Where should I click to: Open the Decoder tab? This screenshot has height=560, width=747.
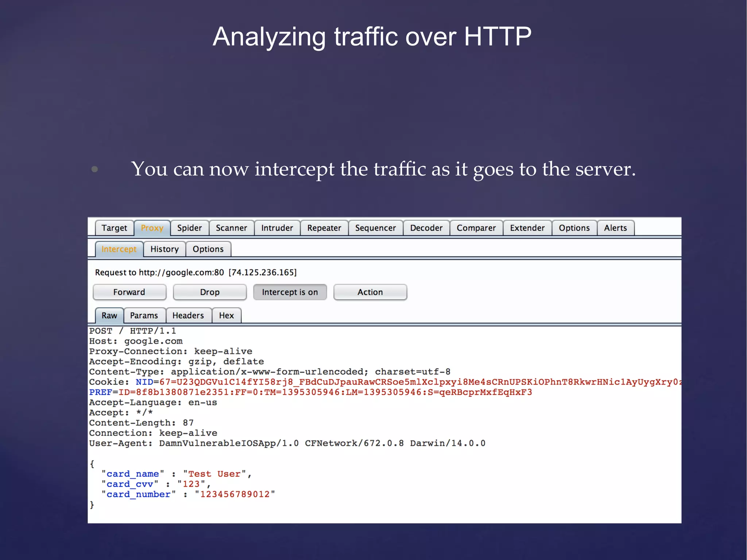[426, 228]
